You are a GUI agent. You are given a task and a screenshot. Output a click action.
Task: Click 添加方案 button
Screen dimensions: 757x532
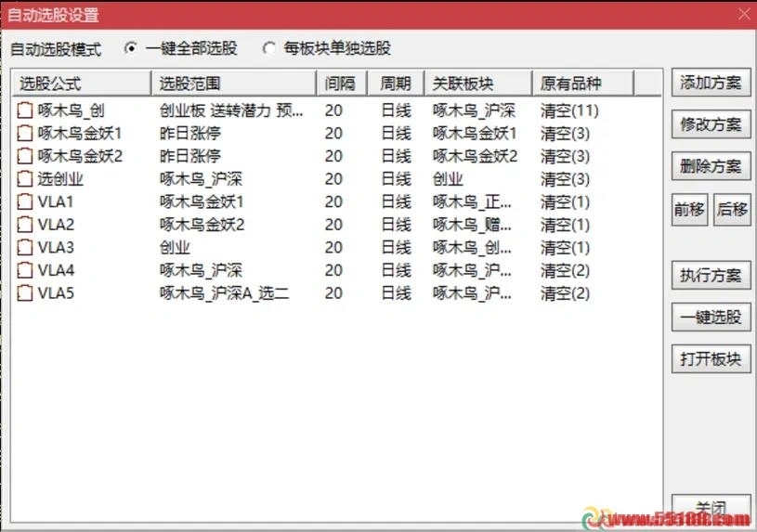point(711,83)
